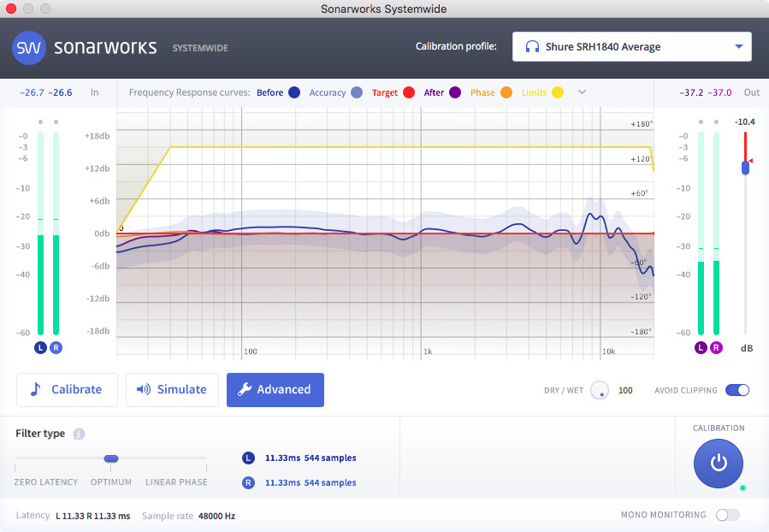The width and height of the screenshot is (769, 532).
Task: Click the Sonarworks SW logo icon
Action: coord(28,48)
